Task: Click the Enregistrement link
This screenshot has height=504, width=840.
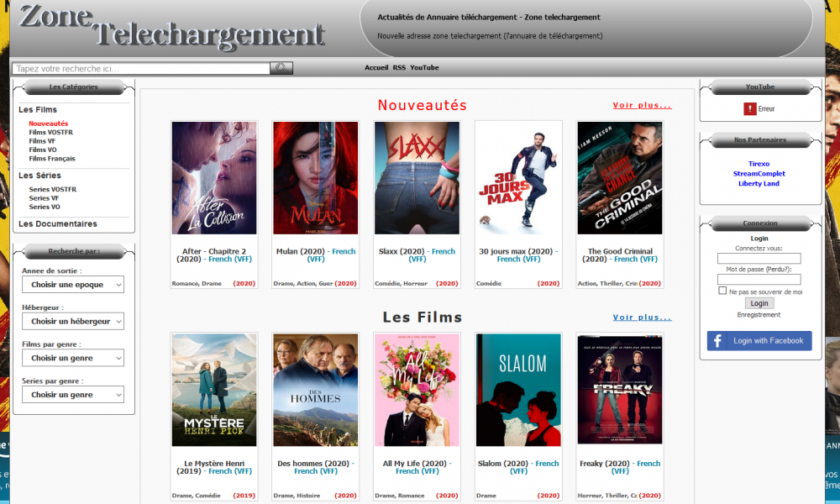Action: (x=759, y=315)
